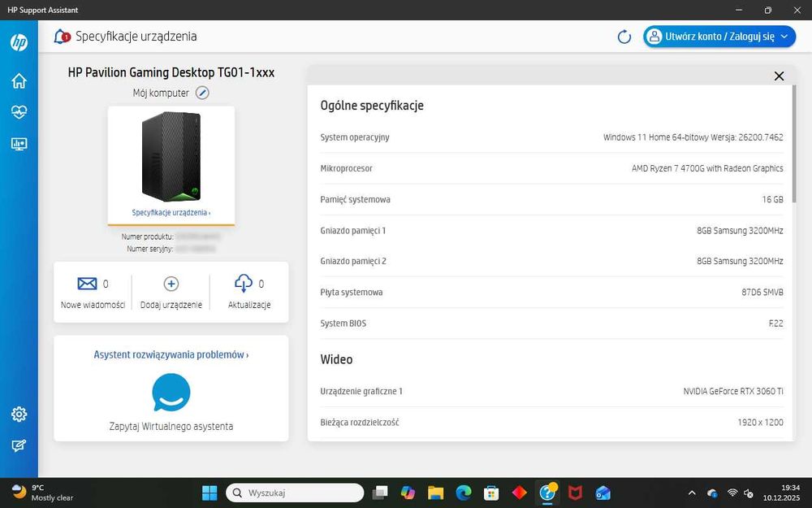
Task: Open the HP logo in the sidebar
Action: point(19,42)
